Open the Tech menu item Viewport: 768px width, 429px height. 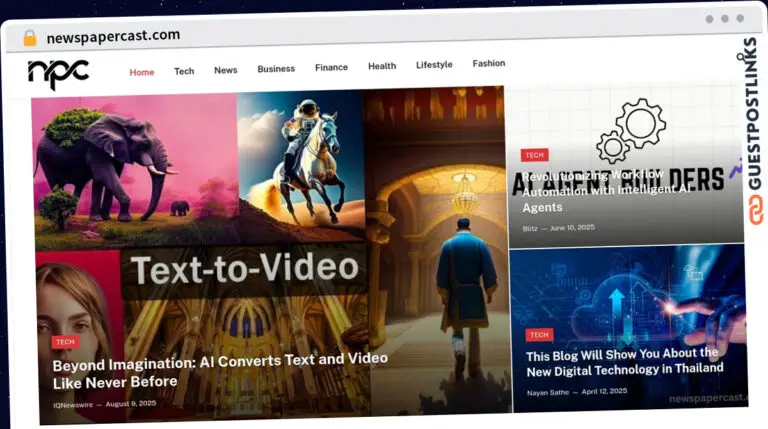[184, 71]
